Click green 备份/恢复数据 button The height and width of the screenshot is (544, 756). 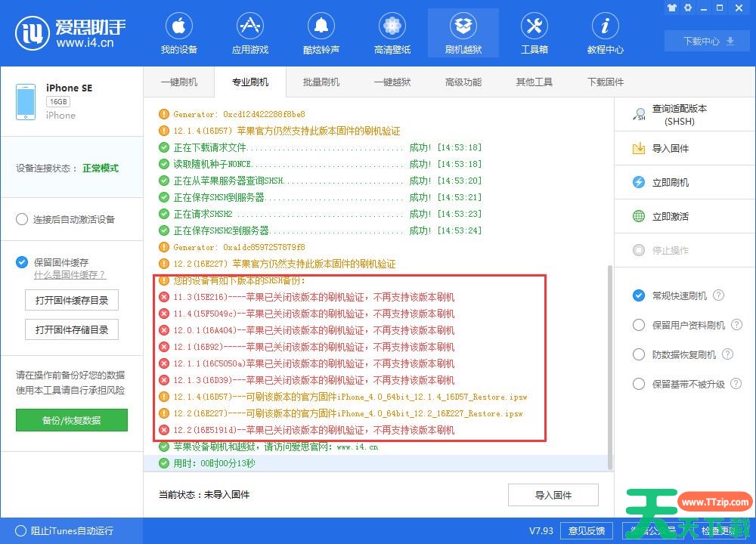point(72,420)
